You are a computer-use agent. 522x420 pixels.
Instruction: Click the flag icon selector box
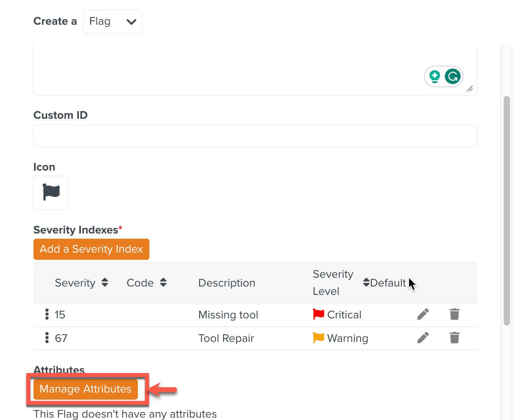[51, 193]
